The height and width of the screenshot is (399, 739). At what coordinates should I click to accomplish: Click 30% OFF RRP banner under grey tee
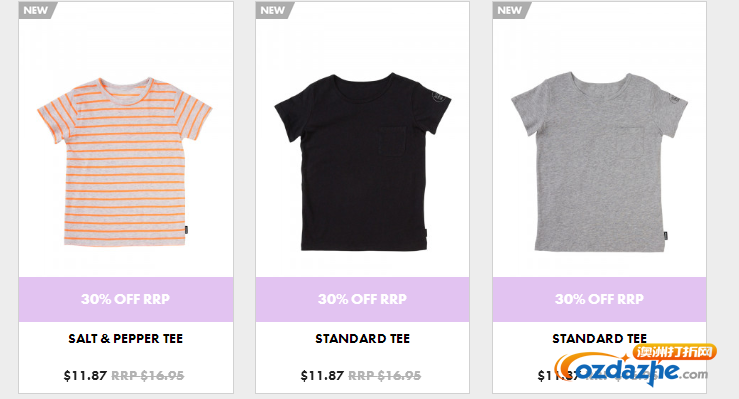click(x=599, y=299)
